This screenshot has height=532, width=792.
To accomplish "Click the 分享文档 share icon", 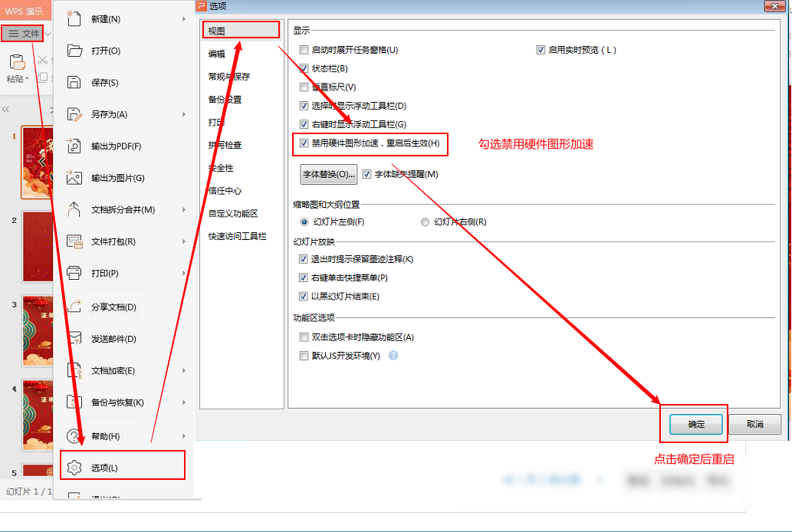I will 74,305.
